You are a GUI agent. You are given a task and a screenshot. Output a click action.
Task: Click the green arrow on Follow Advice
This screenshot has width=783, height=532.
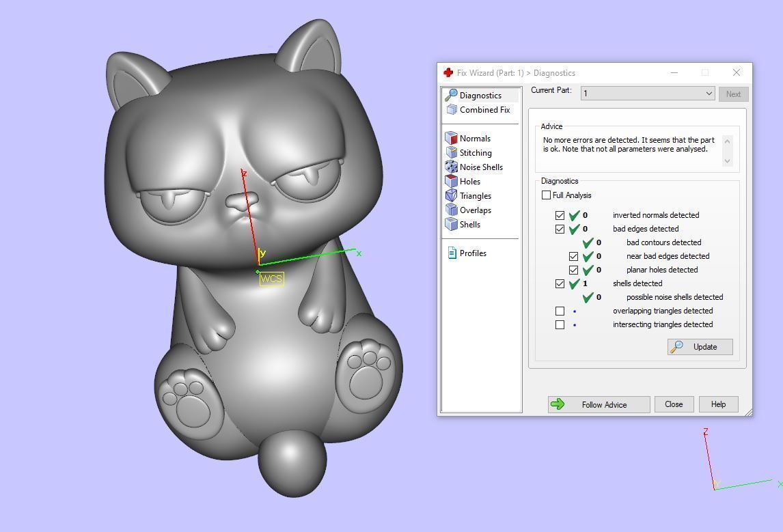click(x=558, y=404)
